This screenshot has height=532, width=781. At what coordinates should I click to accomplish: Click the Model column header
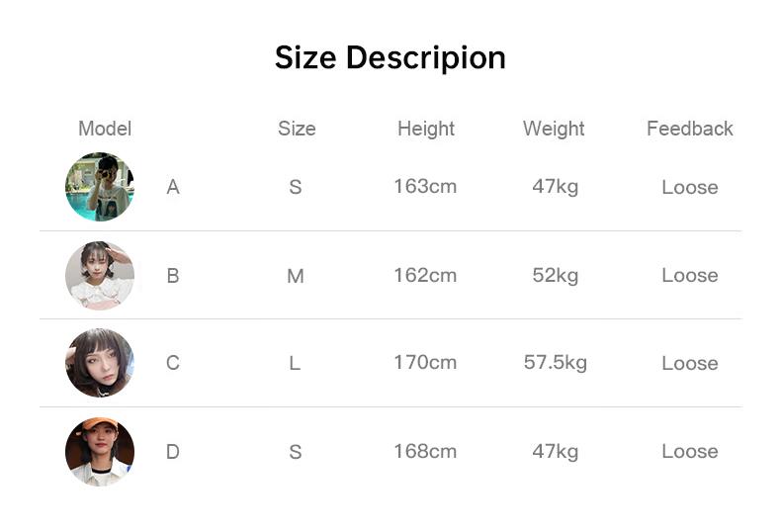click(x=105, y=129)
